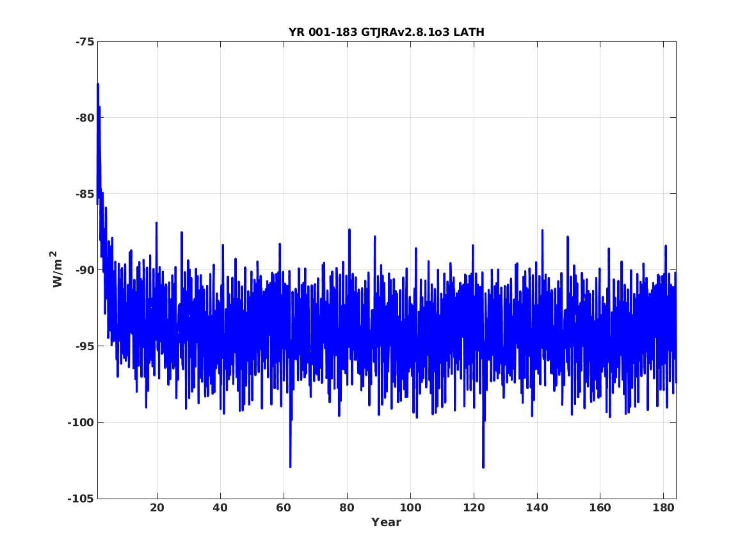Click the x-axis label 'Year'

point(387,522)
